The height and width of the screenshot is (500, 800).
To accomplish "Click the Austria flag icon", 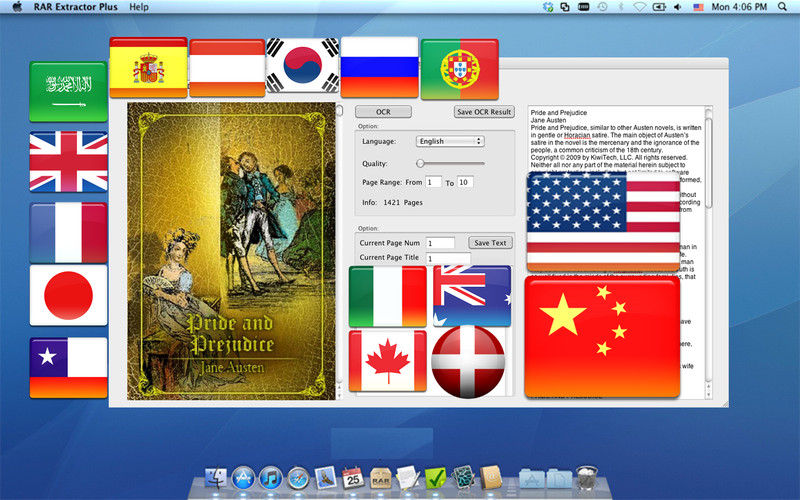I will click(x=227, y=68).
